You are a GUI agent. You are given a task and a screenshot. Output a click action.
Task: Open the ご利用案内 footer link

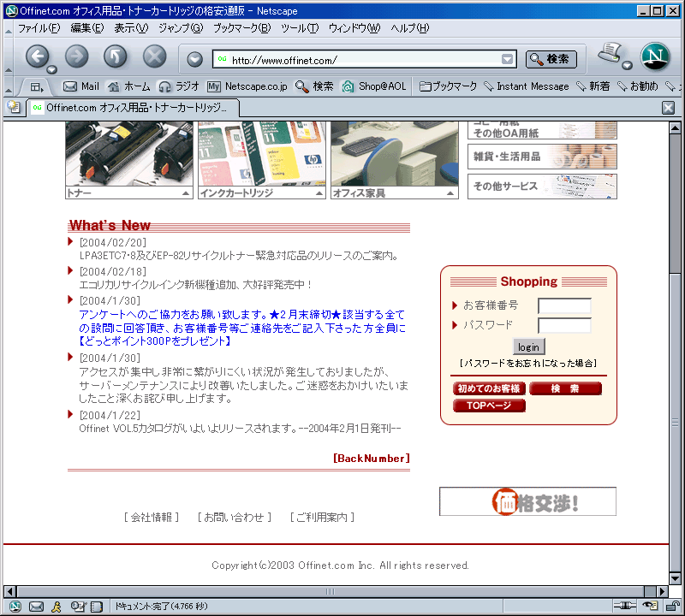[322, 518]
